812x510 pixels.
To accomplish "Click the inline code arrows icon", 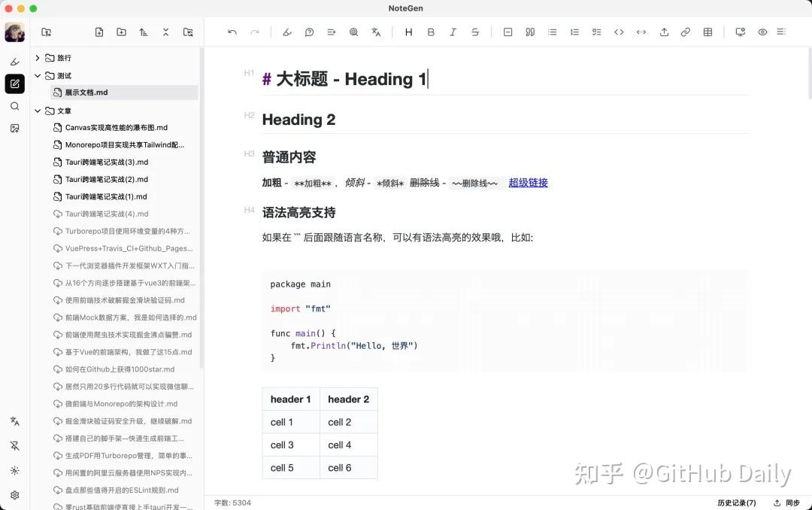I will coord(641,32).
